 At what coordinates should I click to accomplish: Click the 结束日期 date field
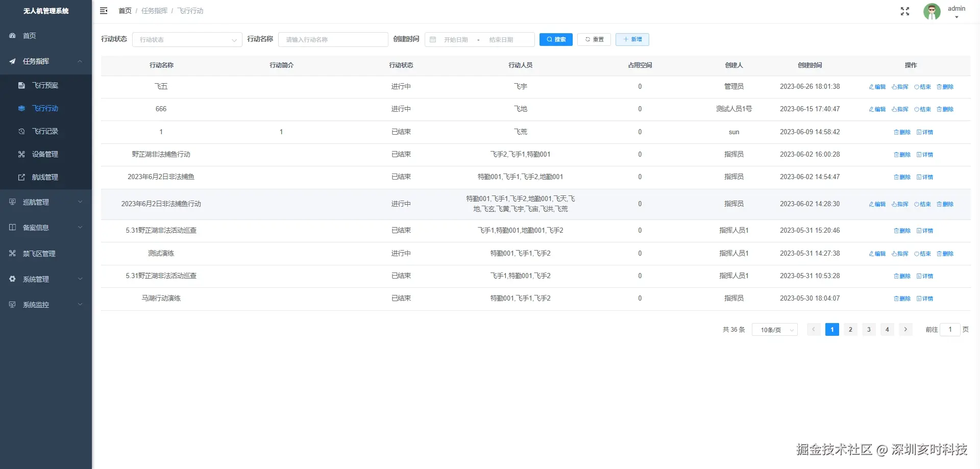[x=501, y=40]
